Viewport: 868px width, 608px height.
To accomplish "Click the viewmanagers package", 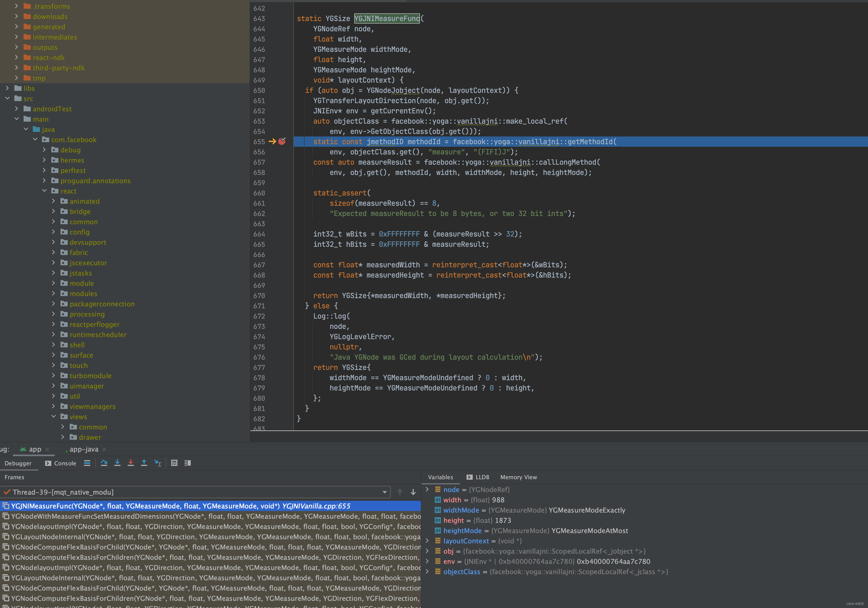I will click(x=92, y=406).
